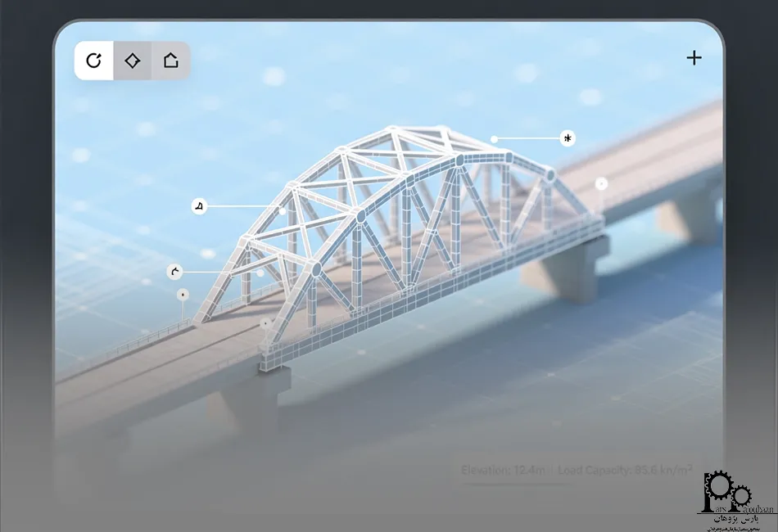Viewport: 778px width, 532px height.
Task: Click the home view icon
Action: coord(170,61)
